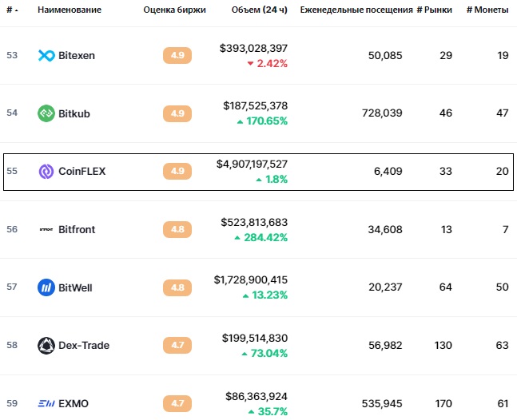This screenshot has height=420, width=517.
Task: Select volume $4,907,197,527 for CoinFLEX
Action: click(x=252, y=164)
